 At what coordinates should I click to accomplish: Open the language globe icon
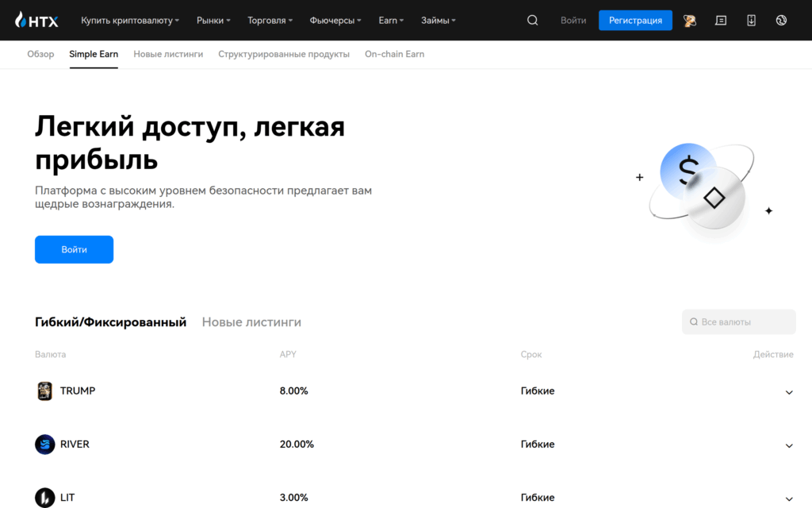(x=781, y=20)
